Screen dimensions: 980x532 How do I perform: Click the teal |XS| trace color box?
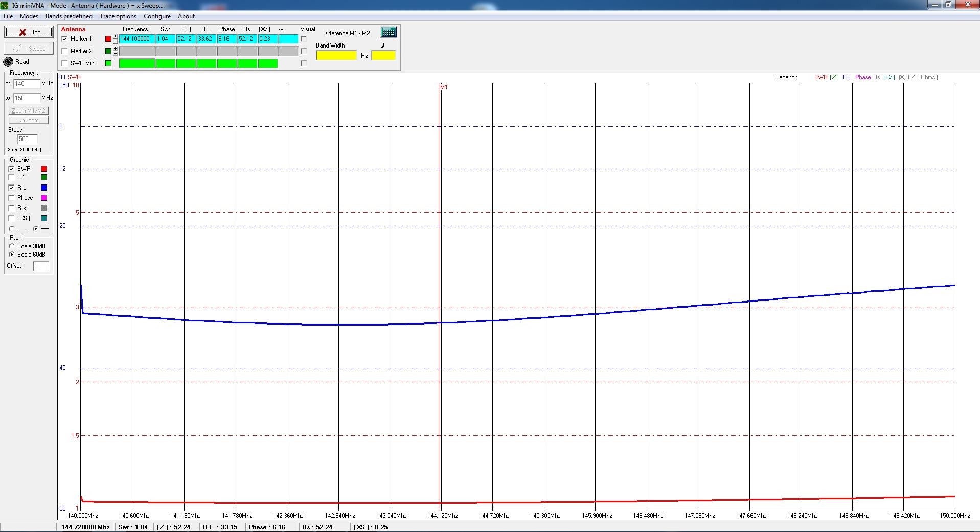click(44, 218)
